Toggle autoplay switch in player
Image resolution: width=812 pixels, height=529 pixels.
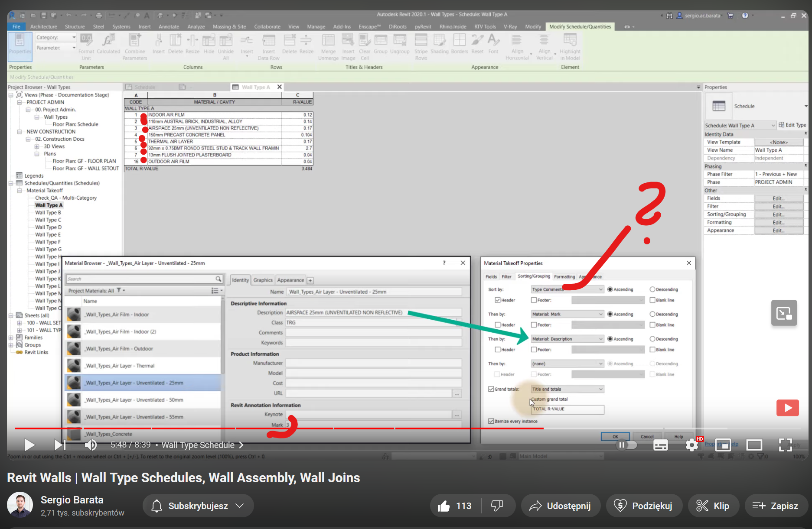(626, 445)
